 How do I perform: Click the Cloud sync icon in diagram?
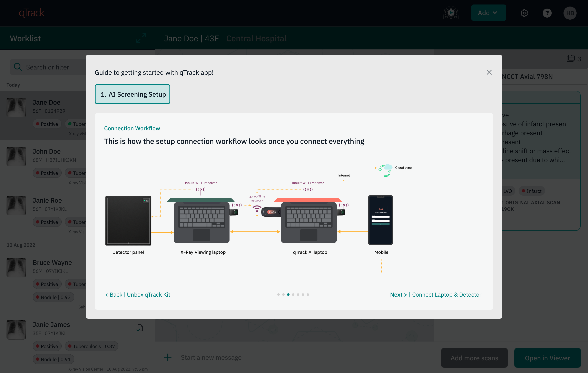(x=386, y=170)
